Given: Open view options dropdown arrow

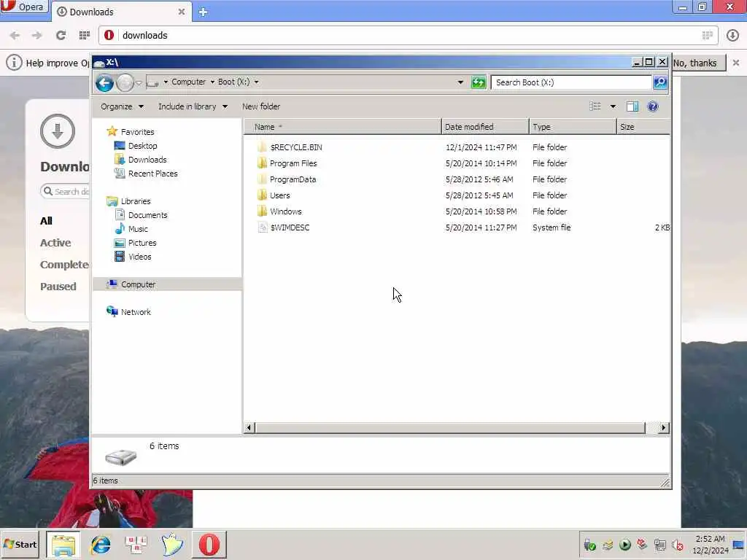Looking at the screenshot, I should point(613,106).
